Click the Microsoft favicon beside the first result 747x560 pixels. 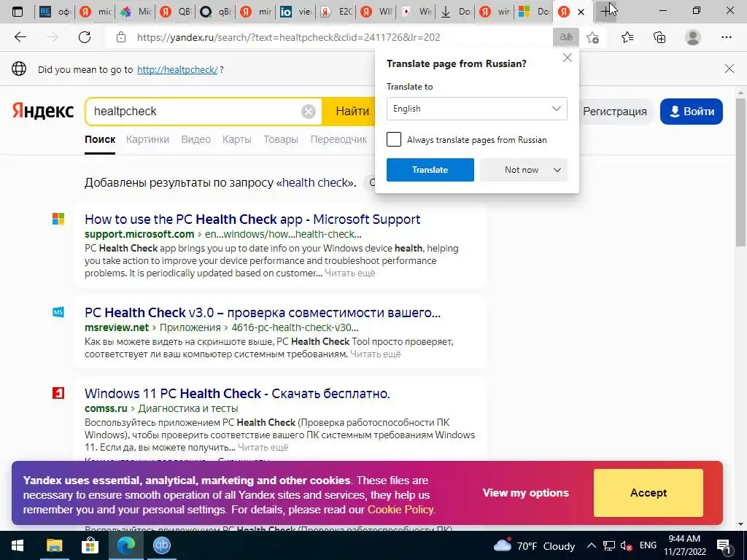click(58, 219)
